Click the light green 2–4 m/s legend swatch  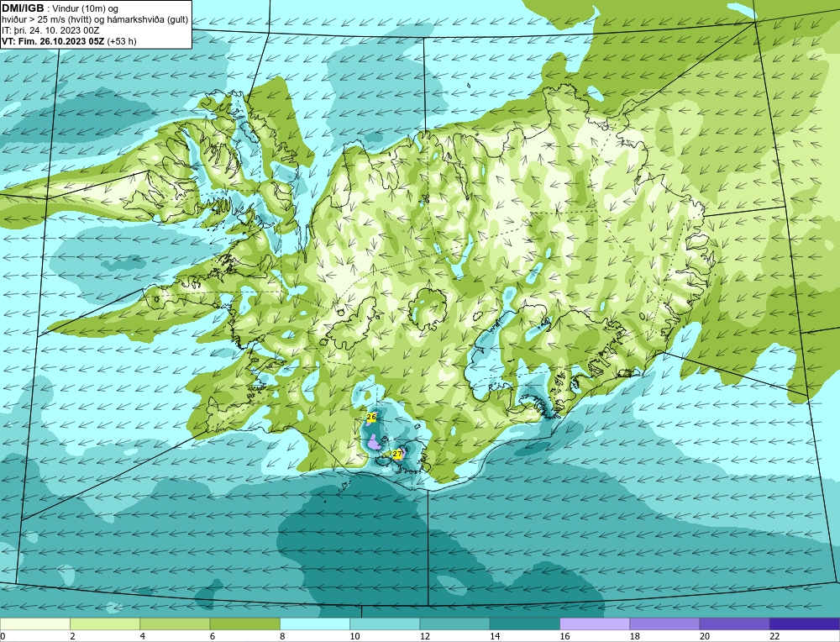click(105, 624)
